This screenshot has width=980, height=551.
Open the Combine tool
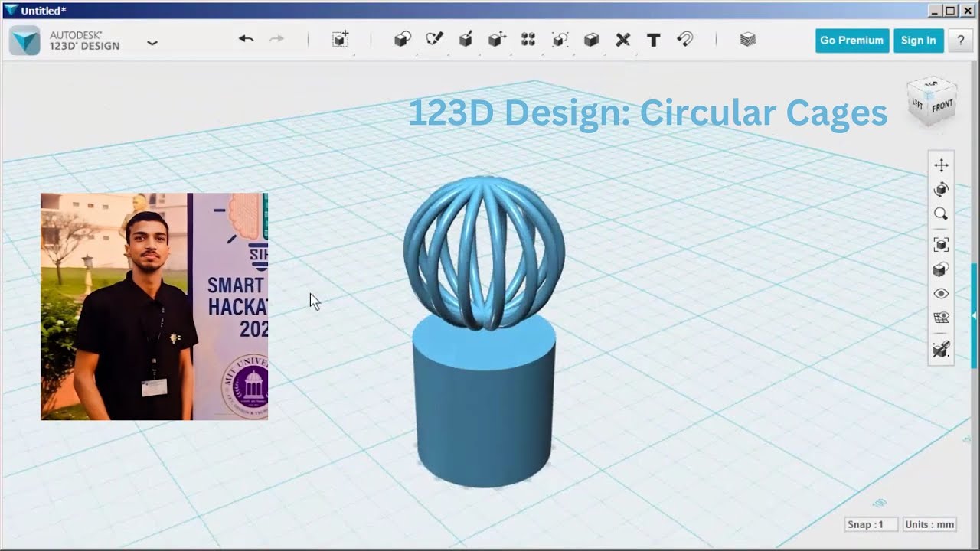pos(591,40)
